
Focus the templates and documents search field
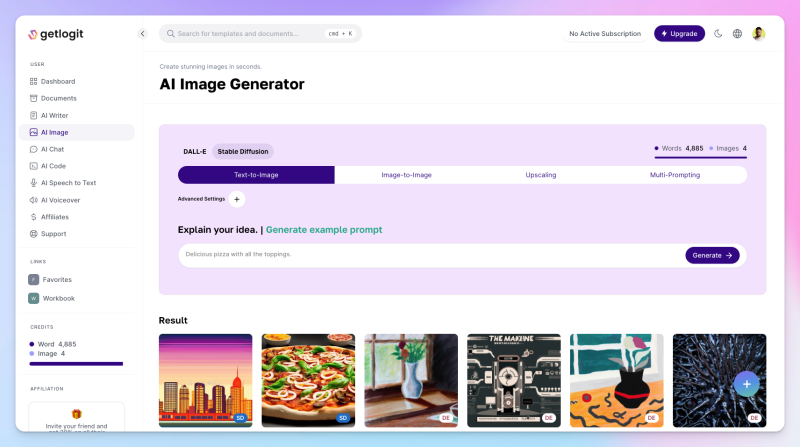pyautogui.click(x=260, y=34)
